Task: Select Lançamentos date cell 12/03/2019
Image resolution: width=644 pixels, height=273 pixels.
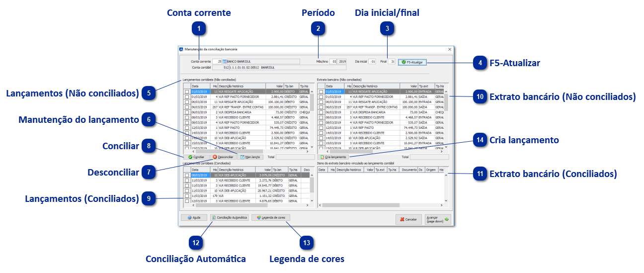Action: (x=201, y=128)
